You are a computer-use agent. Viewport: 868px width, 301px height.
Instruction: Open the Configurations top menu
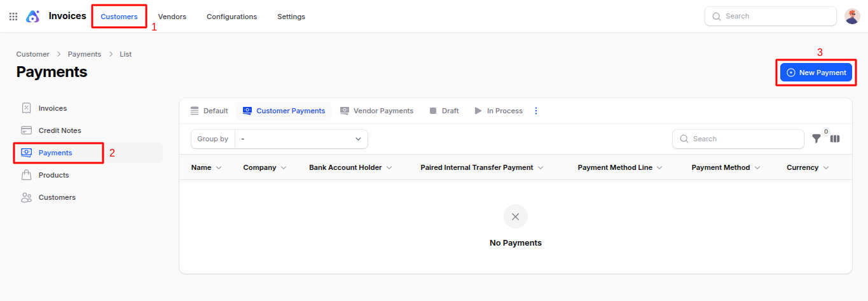tap(231, 17)
